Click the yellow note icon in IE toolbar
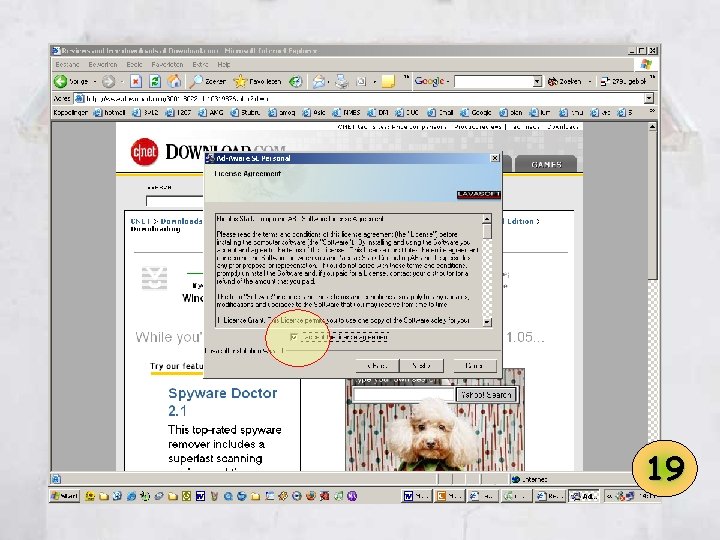 pyautogui.click(x=388, y=82)
